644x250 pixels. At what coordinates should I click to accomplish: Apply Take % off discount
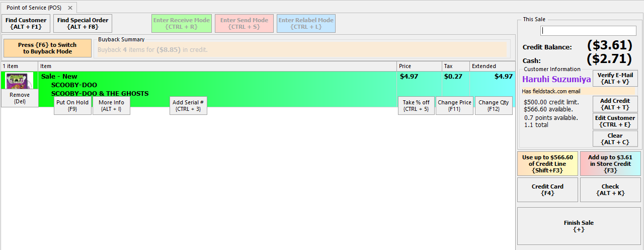pyautogui.click(x=416, y=105)
